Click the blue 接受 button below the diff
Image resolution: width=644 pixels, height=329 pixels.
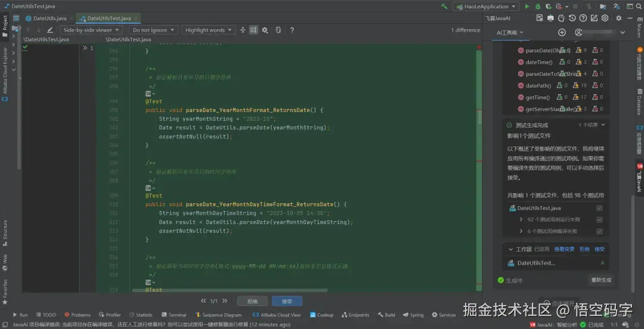(287, 301)
